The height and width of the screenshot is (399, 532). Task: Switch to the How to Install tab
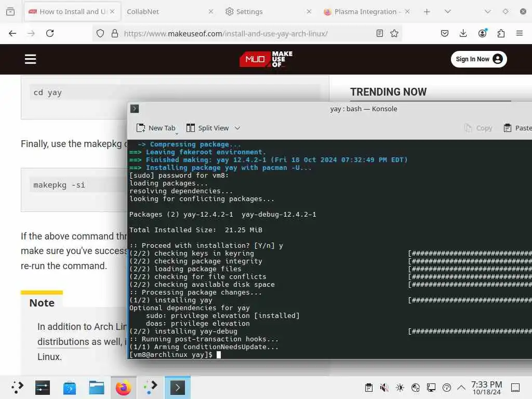(73, 11)
